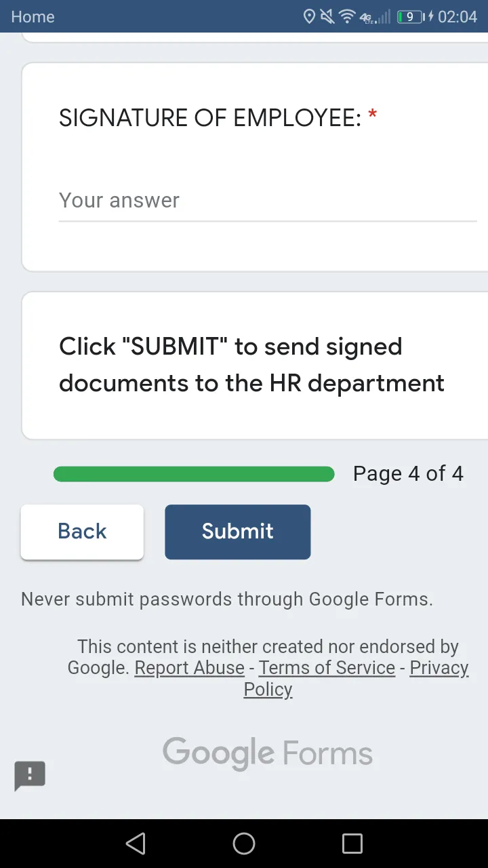Click the green page progress bar
This screenshot has width=488, height=868.
click(194, 474)
